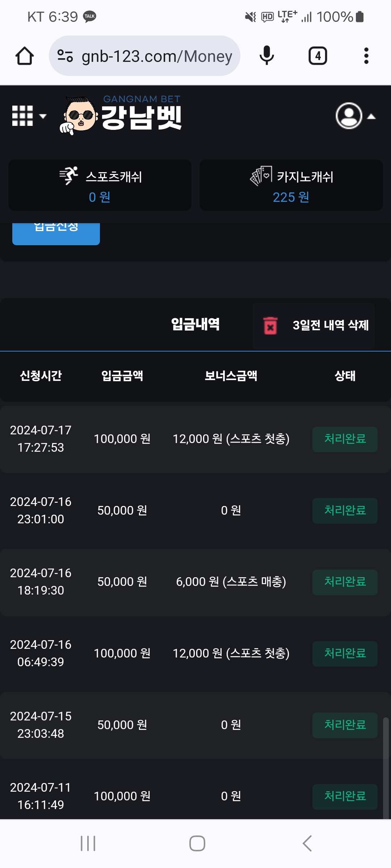391x868 pixels.
Task: Click the page scrollbar on right edge
Action: [386, 767]
